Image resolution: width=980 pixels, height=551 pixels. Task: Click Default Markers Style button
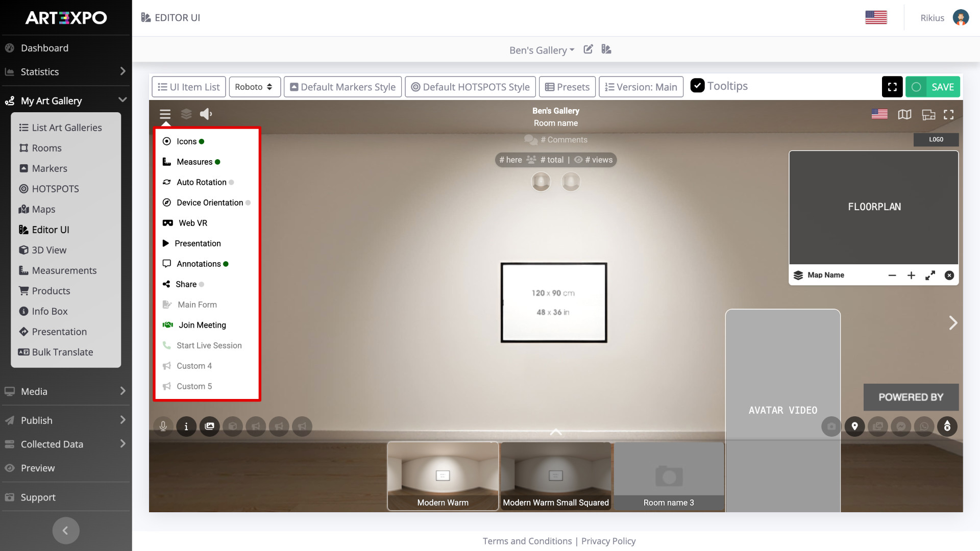[x=343, y=87]
